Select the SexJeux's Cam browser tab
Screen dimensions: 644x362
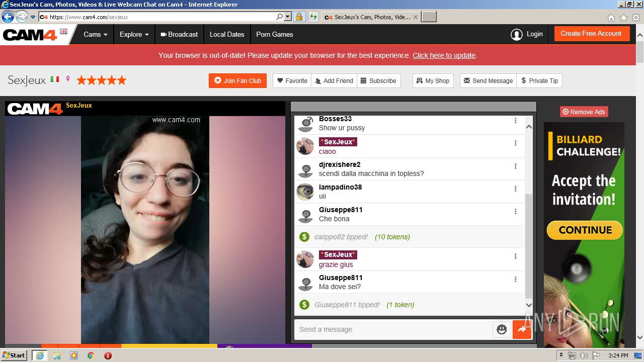click(371, 17)
